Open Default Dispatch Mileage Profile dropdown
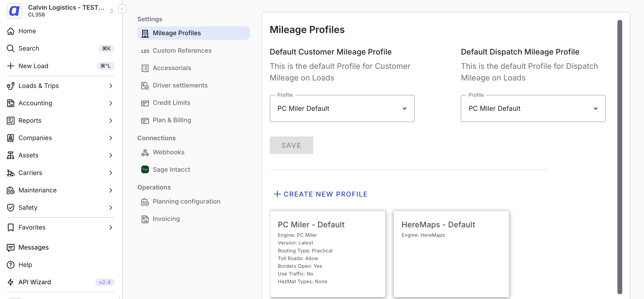644x299 pixels. (x=533, y=108)
